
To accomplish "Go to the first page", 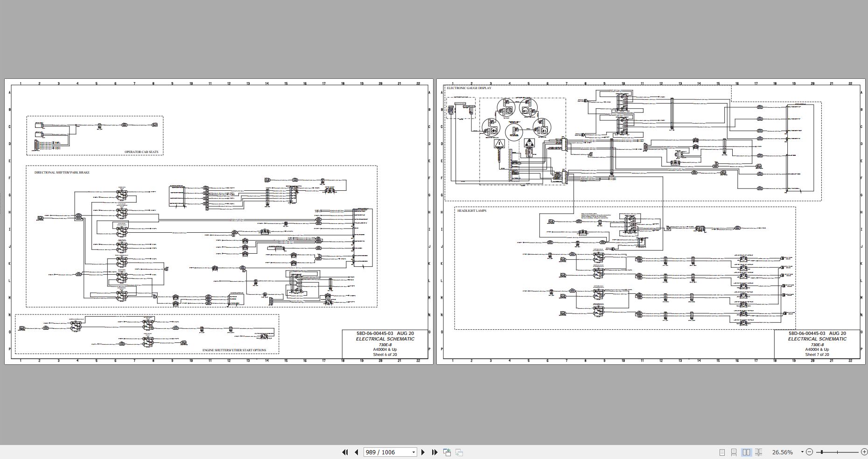I will tap(345, 452).
